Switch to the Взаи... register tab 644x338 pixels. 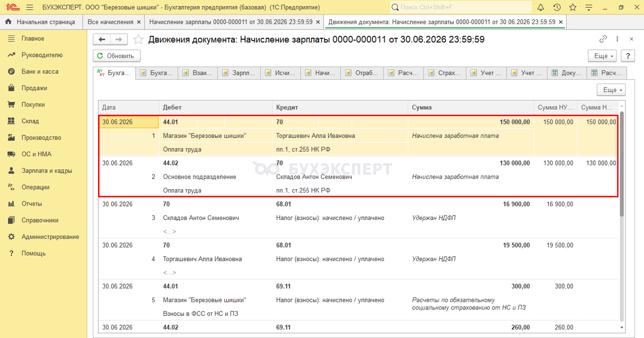(198, 73)
